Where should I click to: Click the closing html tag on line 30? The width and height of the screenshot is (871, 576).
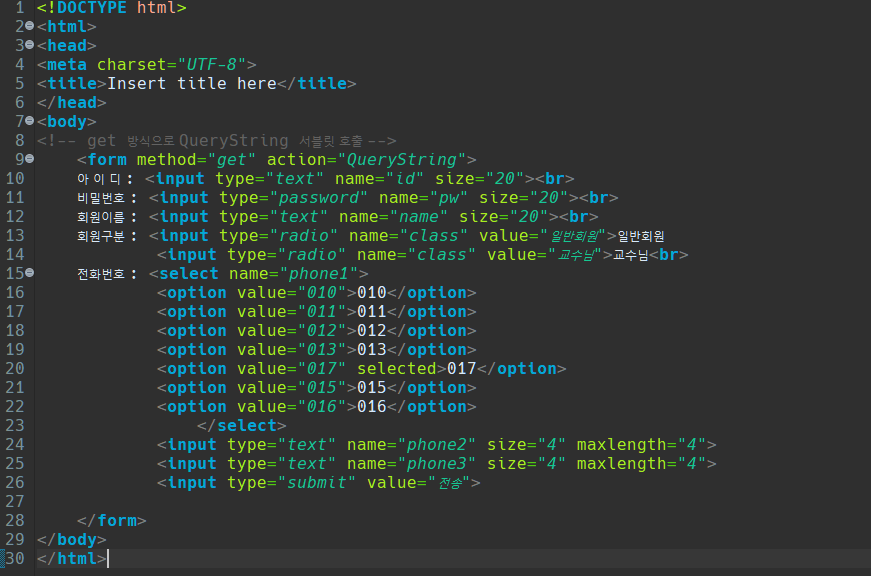72,558
